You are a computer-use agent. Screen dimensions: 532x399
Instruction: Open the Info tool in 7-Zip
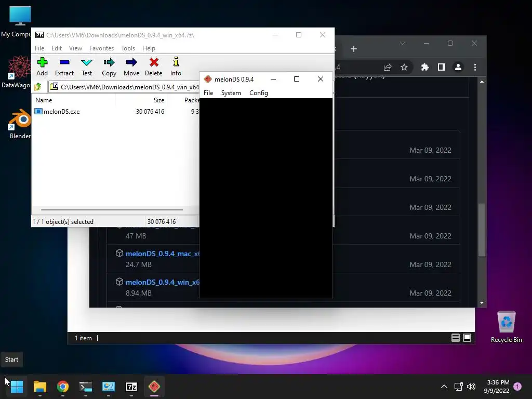click(176, 66)
